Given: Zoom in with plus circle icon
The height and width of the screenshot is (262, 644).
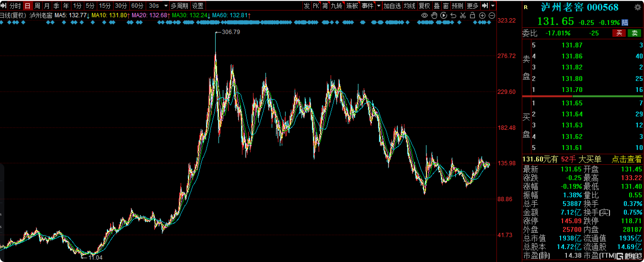Looking at the screenshot, I should pos(482,16).
